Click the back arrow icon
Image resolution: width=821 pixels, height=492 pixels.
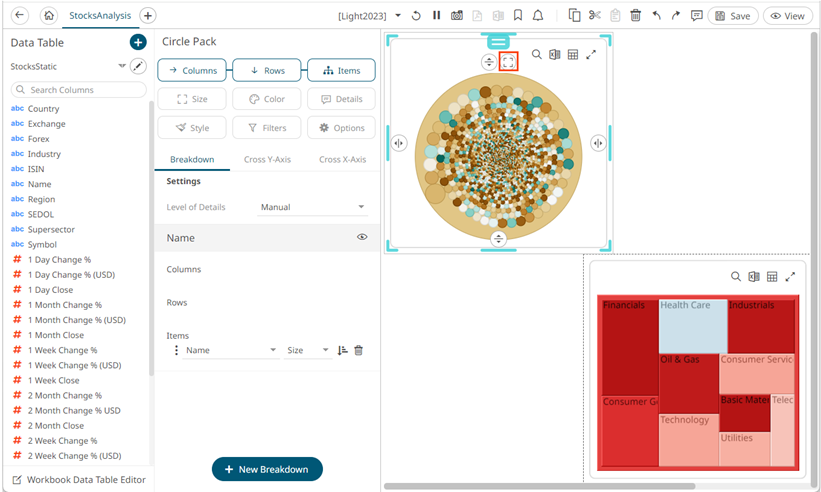(x=20, y=16)
